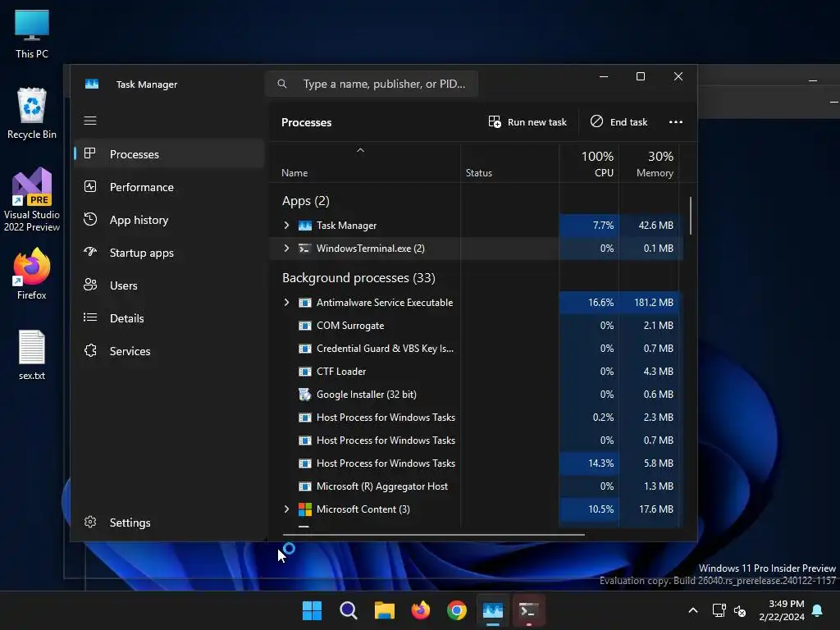This screenshot has height=630, width=840.
Task: Switch to the Users tab
Action: (169, 285)
